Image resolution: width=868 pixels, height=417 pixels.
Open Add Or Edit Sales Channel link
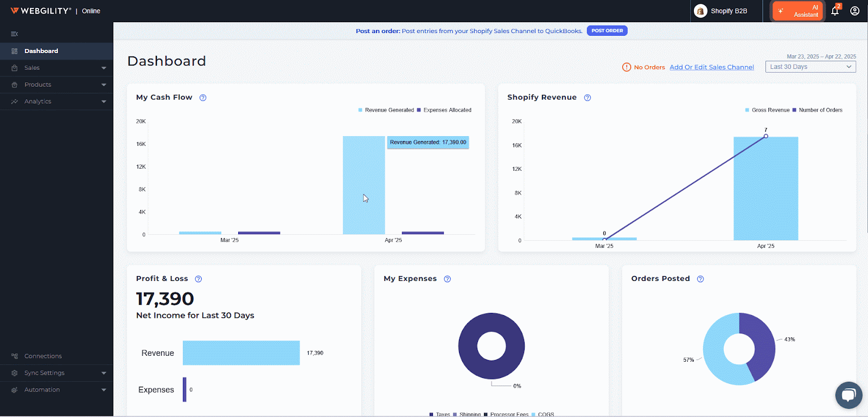(x=711, y=67)
